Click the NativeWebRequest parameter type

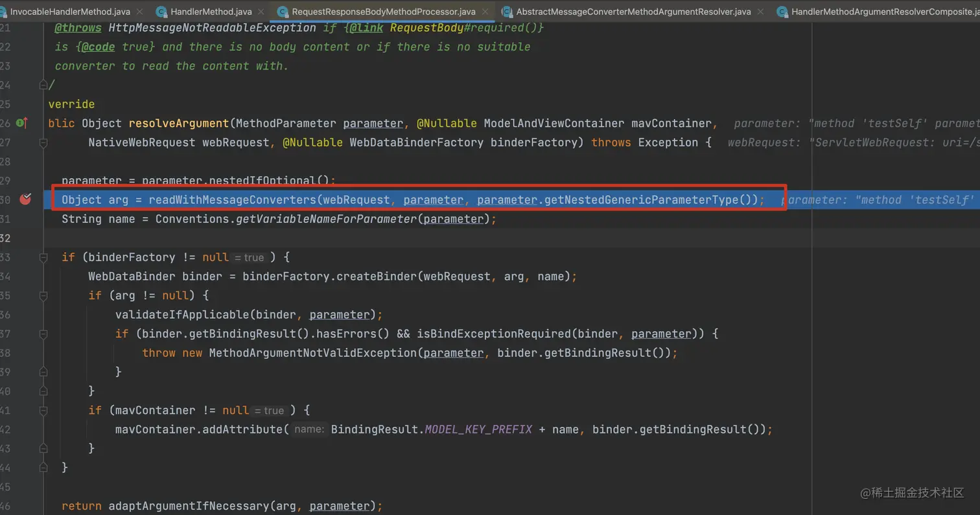point(142,143)
